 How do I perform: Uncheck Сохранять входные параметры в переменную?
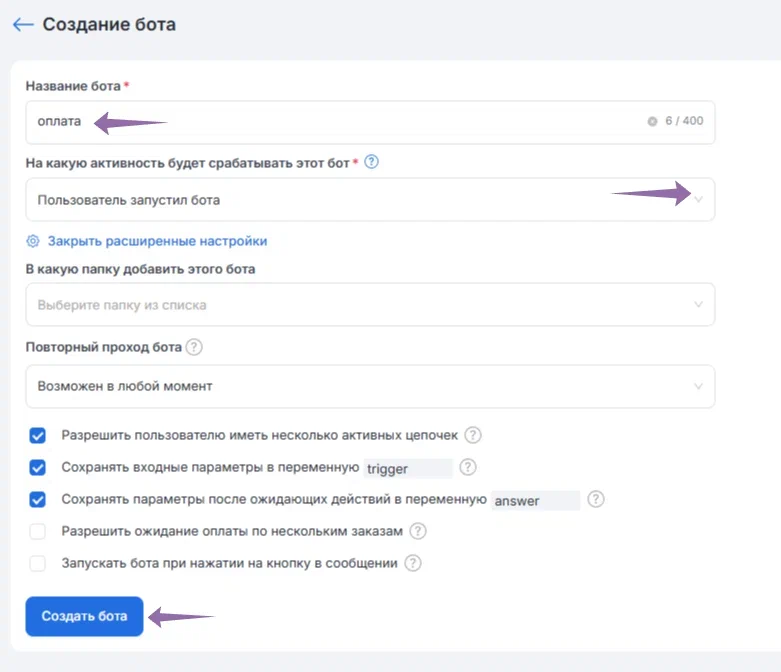click(x=37, y=467)
